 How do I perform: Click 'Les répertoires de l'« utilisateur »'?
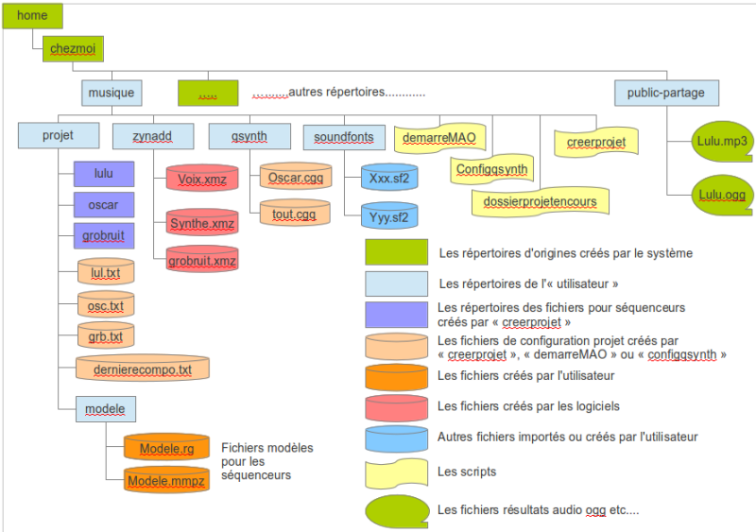(528, 284)
